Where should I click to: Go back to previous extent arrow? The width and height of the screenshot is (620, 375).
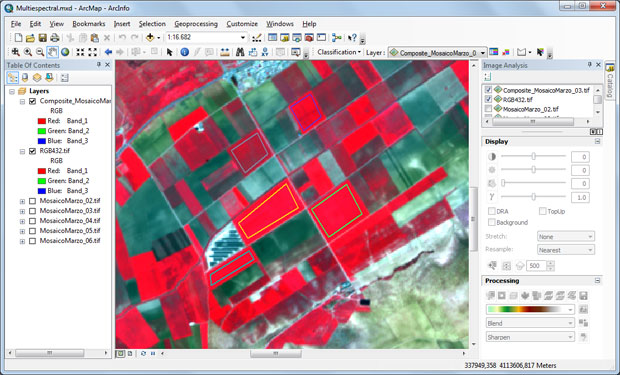point(108,52)
